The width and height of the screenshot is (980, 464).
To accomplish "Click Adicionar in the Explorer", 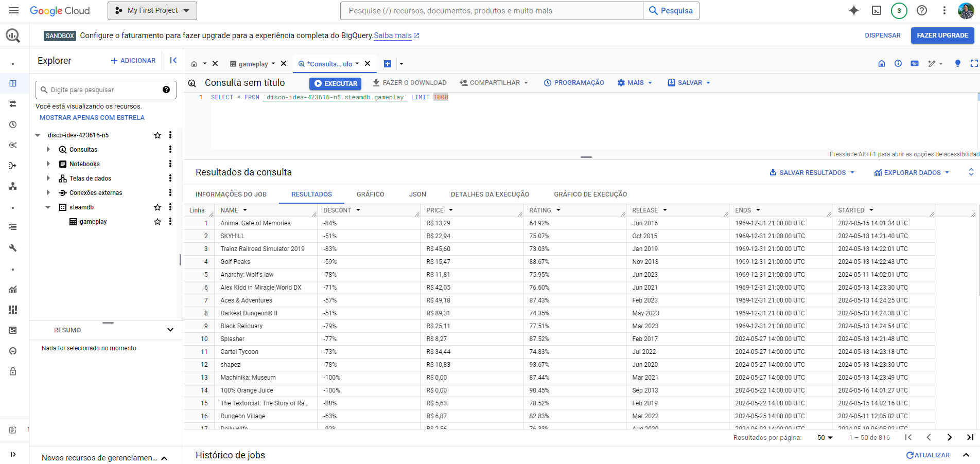I will [133, 61].
